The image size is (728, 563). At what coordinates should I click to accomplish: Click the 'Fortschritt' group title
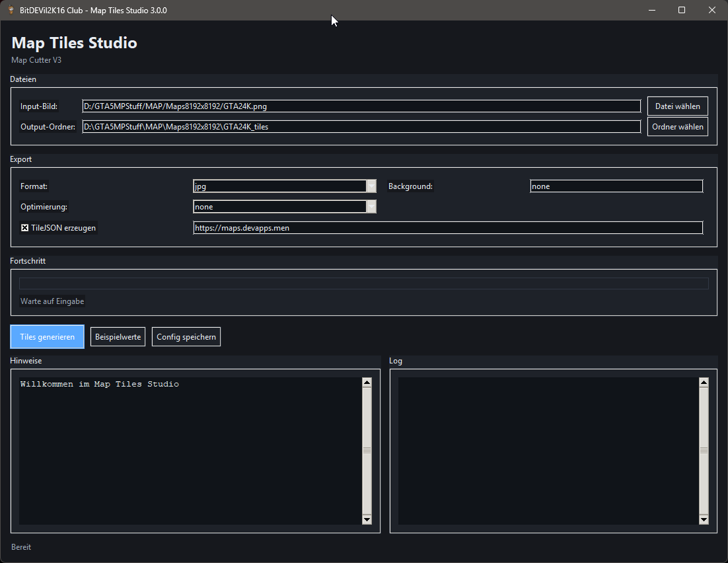click(x=28, y=261)
